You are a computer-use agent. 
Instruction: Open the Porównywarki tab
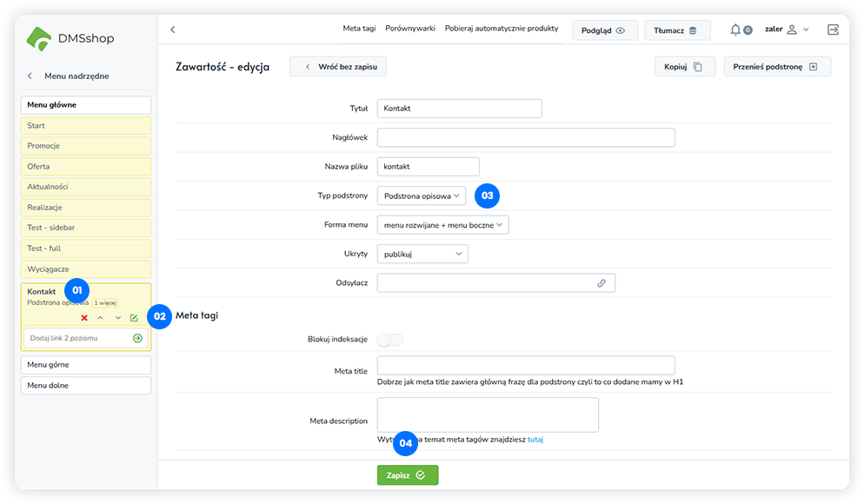point(409,29)
